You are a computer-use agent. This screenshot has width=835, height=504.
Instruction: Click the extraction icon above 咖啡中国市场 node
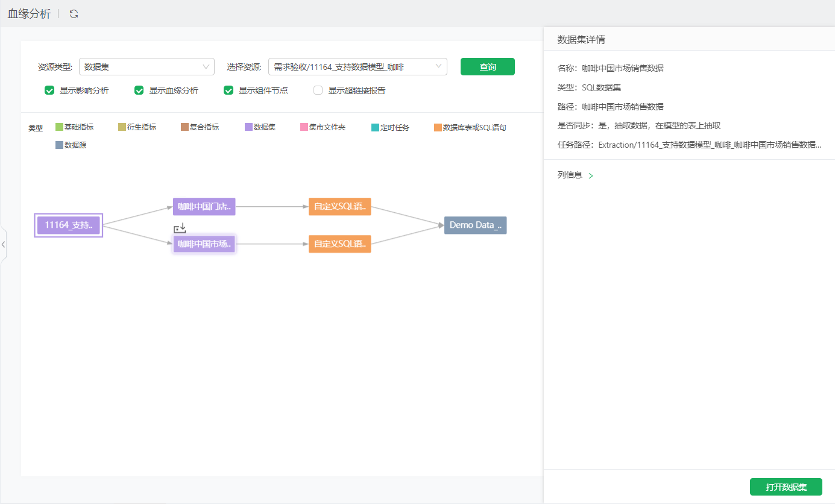tap(180, 228)
